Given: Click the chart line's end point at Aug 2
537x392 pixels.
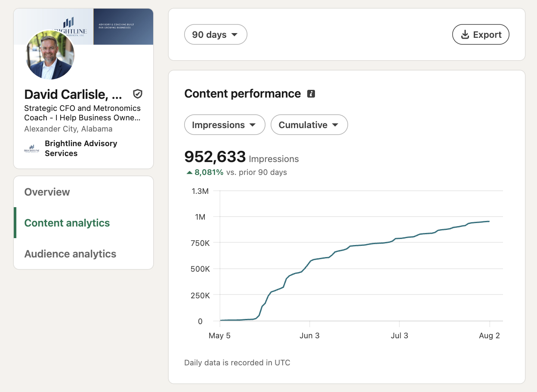Looking at the screenshot, I should coord(489,221).
